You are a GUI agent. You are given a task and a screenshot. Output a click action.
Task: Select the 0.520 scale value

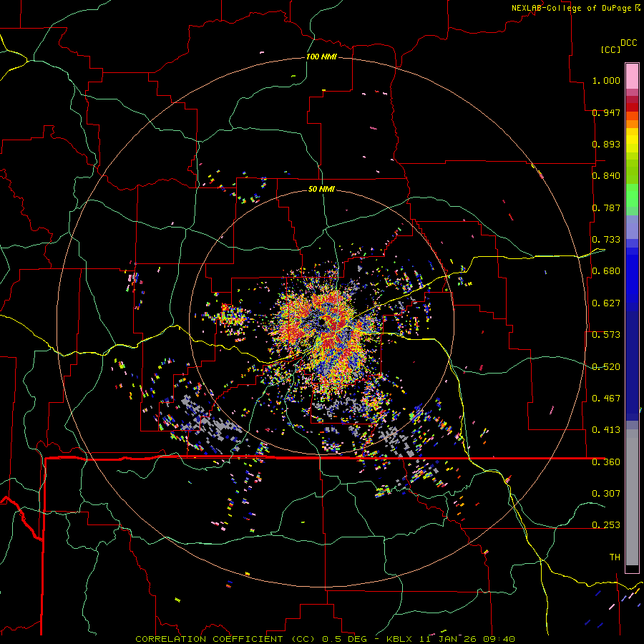tap(606, 367)
